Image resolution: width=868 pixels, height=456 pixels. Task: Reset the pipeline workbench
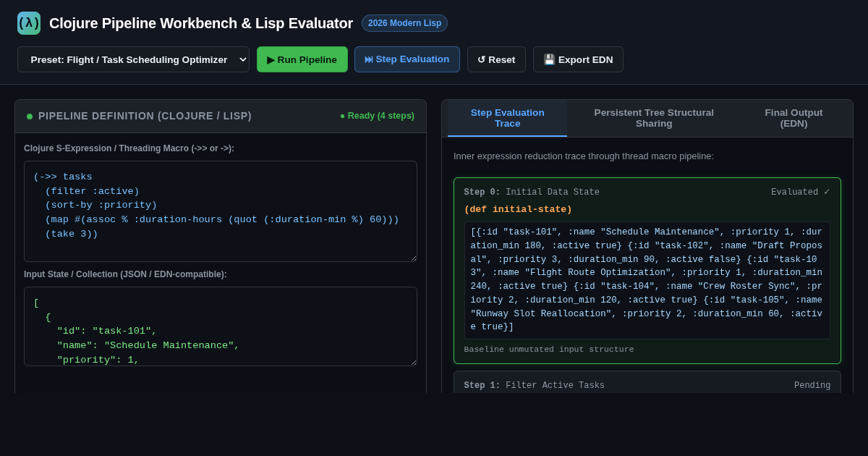(x=496, y=59)
